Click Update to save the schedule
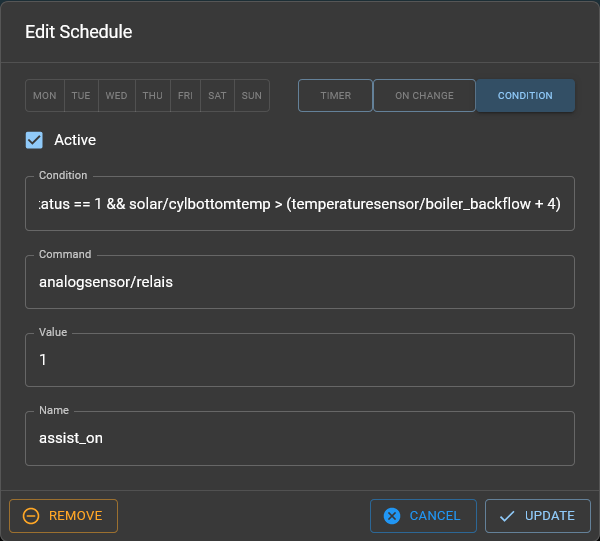The height and width of the screenshot is (541, 600). coord(537,516)
